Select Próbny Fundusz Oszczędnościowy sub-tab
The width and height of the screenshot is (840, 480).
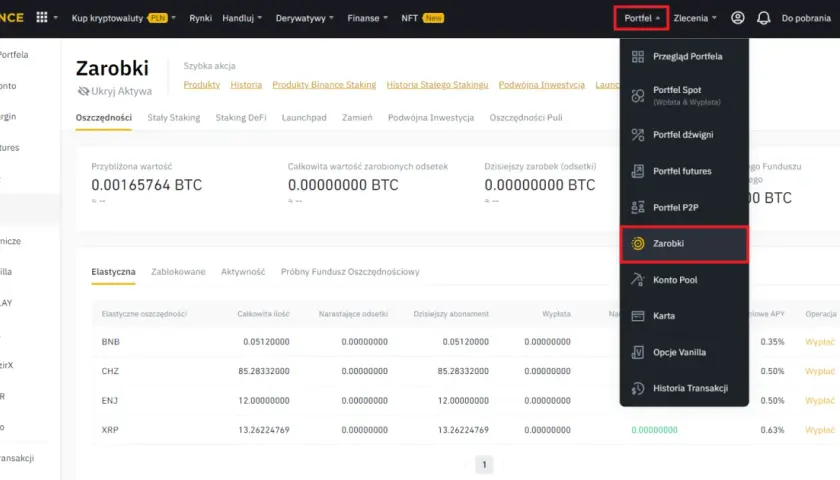coord(350,272)
